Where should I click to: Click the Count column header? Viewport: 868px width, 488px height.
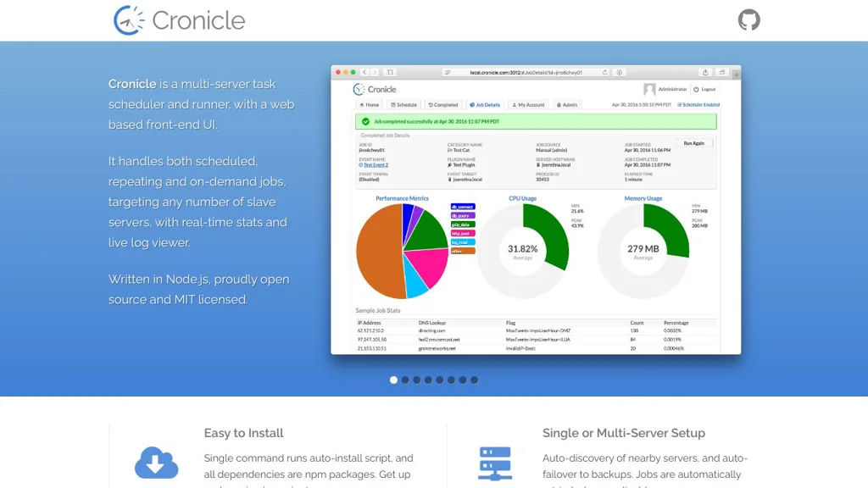(x=637, y=323)
